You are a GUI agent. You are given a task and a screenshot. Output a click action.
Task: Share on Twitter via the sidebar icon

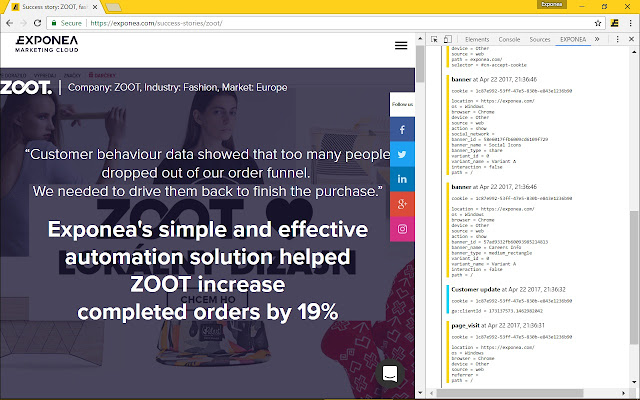[x=402, y=154]
